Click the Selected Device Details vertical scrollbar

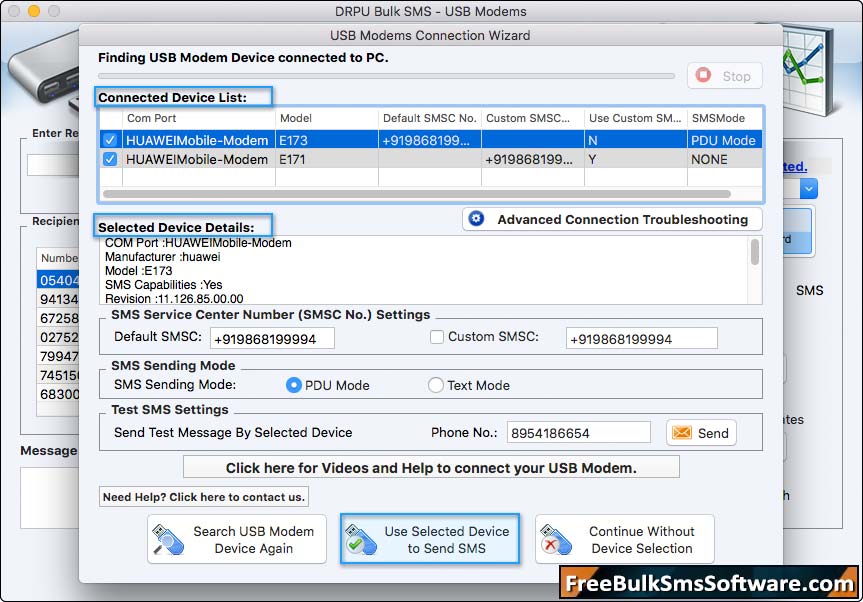click(x=755, y=252)
